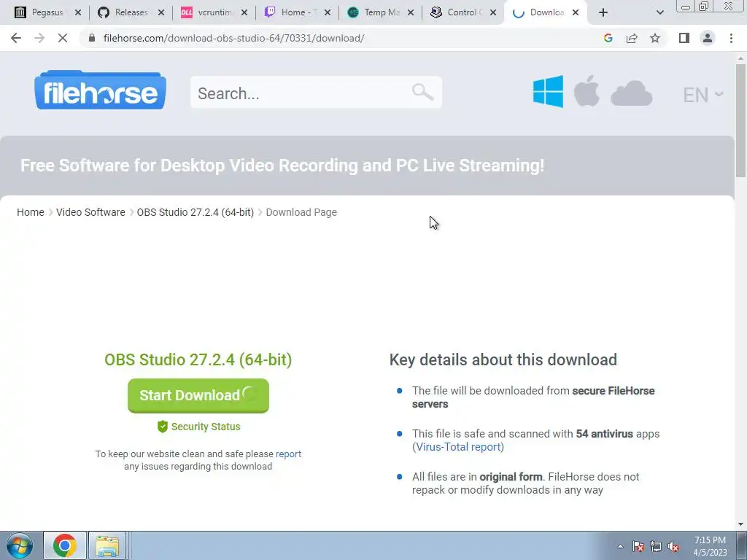Open the Chrome profile menu
Image resolution: width=747 pixels, height=560 pixels.
708,38
